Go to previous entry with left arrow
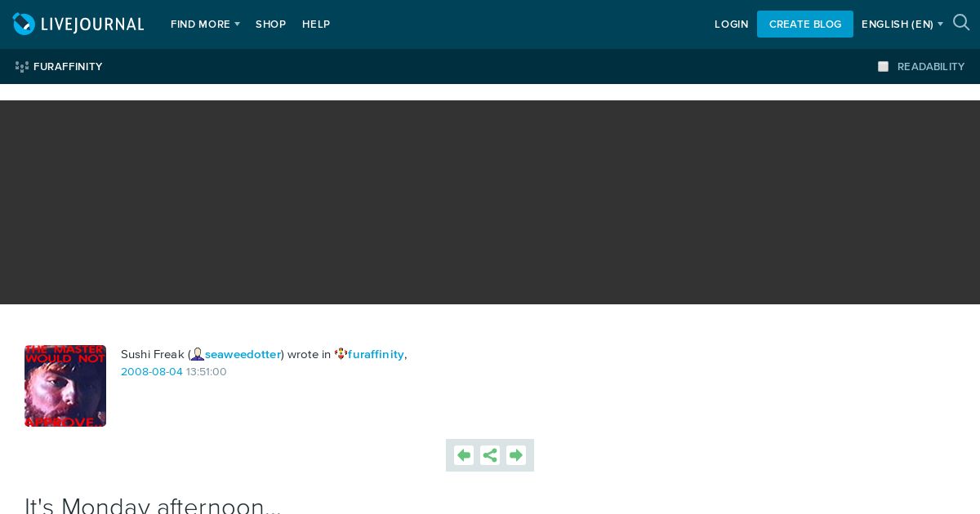The height and width of the screenshot is (514, 980). [x=464, y=455]
